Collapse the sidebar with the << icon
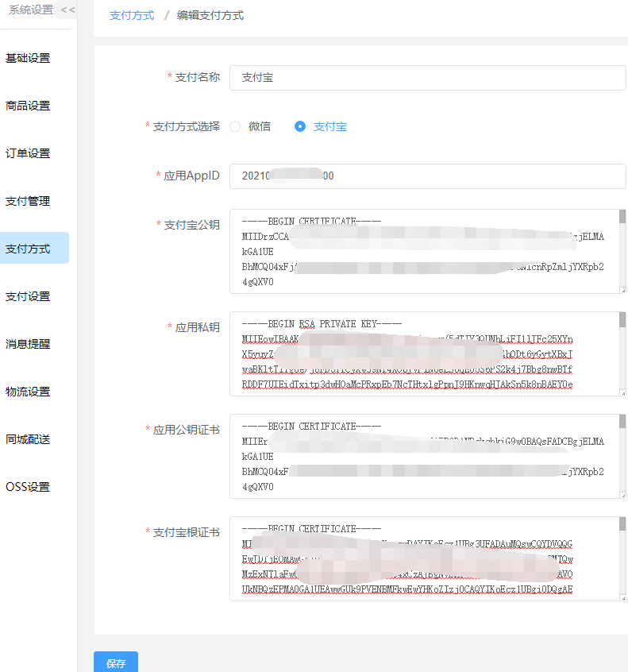This screenshot has width=628, height=672. (67, 10)
